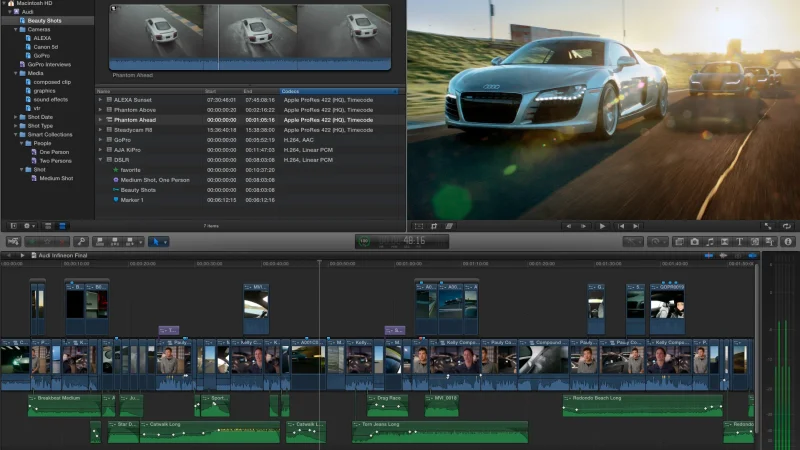The image size is (800, 450).
Task: Go forward in timeline history
Action: (22, 255)
